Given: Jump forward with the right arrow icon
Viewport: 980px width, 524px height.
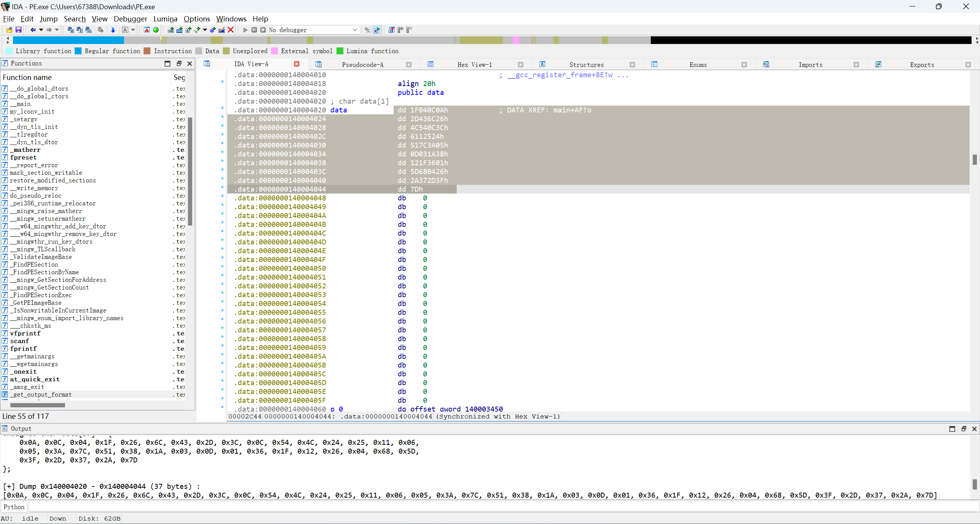Looking at the screenshot, I should tap(49, 30).
